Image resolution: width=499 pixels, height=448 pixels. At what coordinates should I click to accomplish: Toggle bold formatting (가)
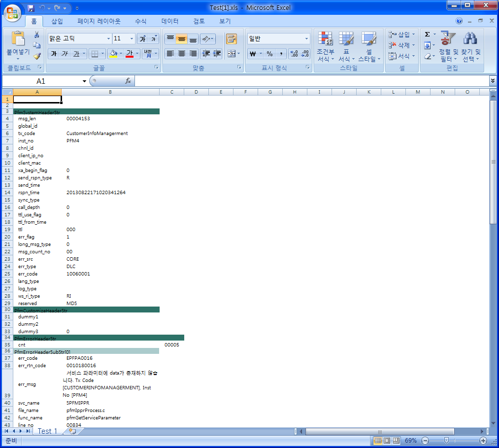pyautogui.click(x=54, y=54)
